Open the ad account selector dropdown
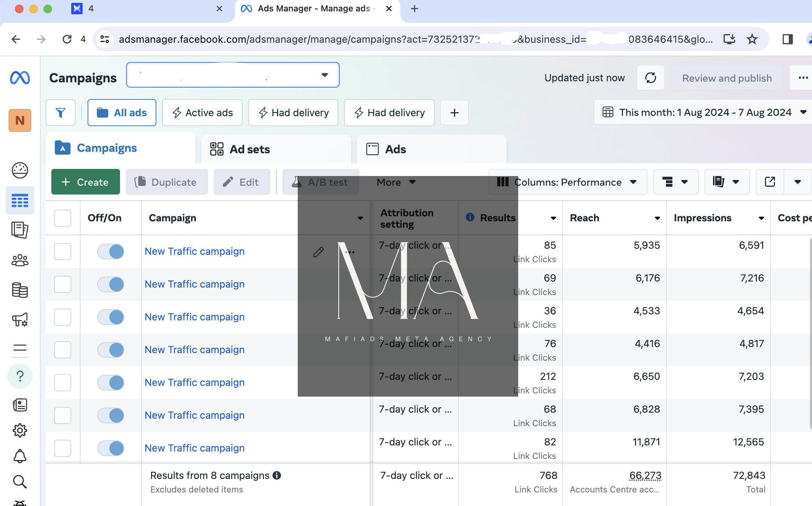812x506 pixels. [233, 75]
